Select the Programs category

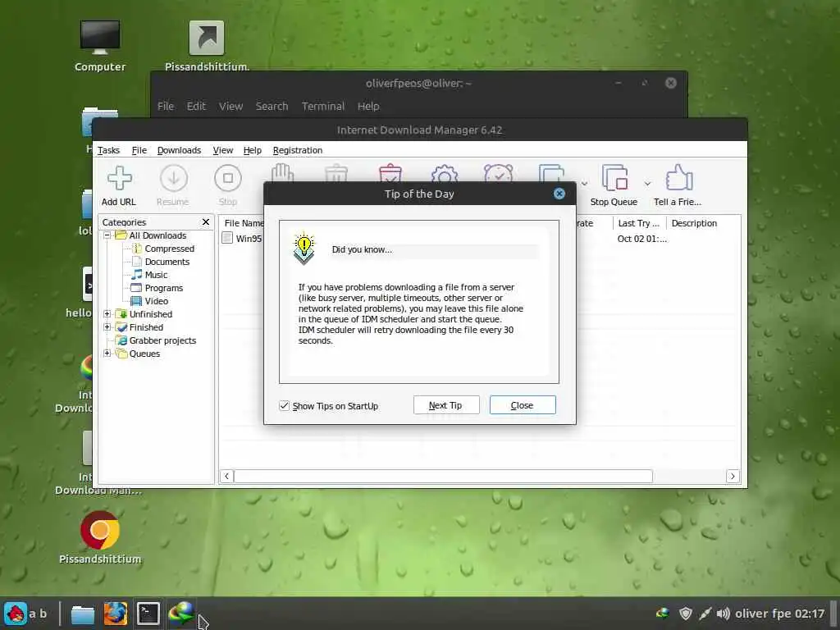[x=164, y=288]
